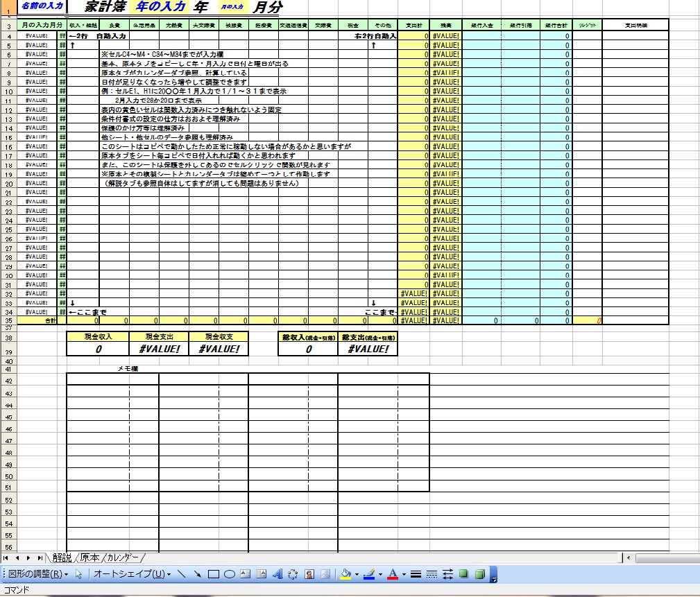Open the Line Style options
This screenshot has height=597, width=700.
click(416, 574)
